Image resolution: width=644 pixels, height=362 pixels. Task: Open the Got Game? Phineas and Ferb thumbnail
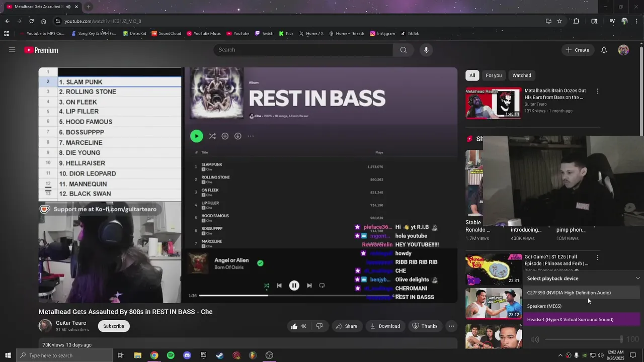click(x=493, y=269)
